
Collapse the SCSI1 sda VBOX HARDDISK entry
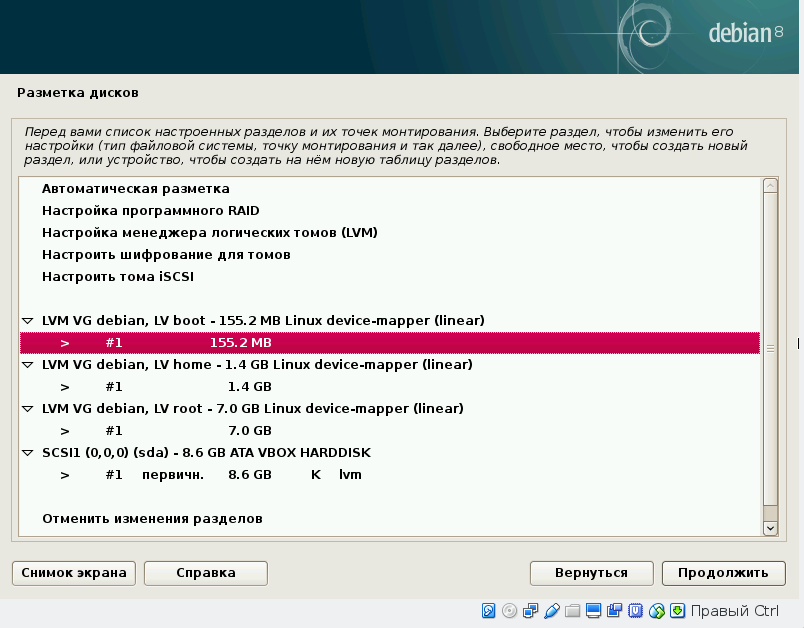click(27, 453)
